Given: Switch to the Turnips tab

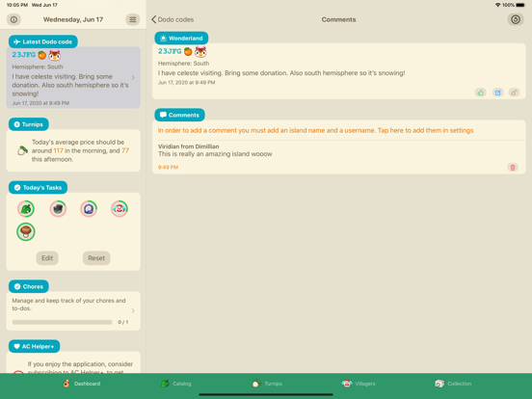Looking at the screenshot, I should click(x=267, y=384).
